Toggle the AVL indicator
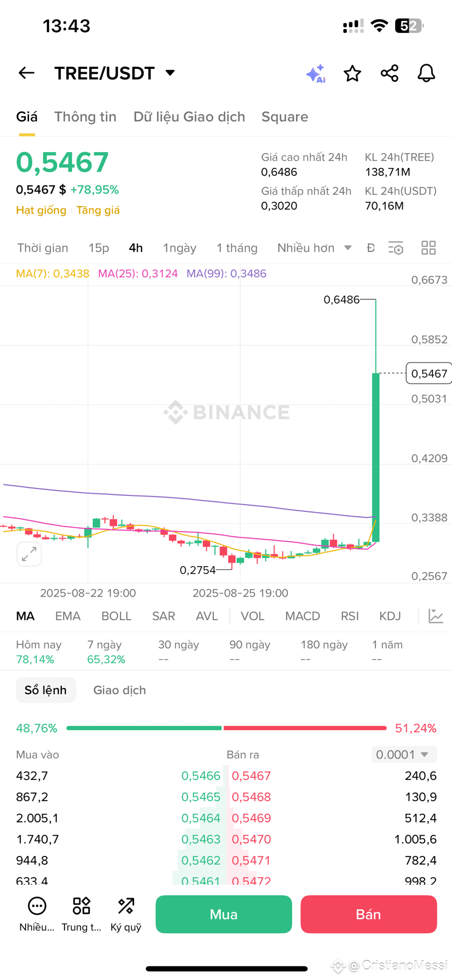Image resolution: width=452 pixels, height=980 pixels. point(207,616)
